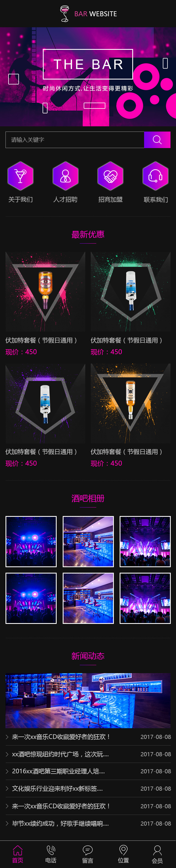Image resolution: width=176 pixels, height=868 pixels.
Task: Click the cocktail logo in header
Action: click(64, 14)
